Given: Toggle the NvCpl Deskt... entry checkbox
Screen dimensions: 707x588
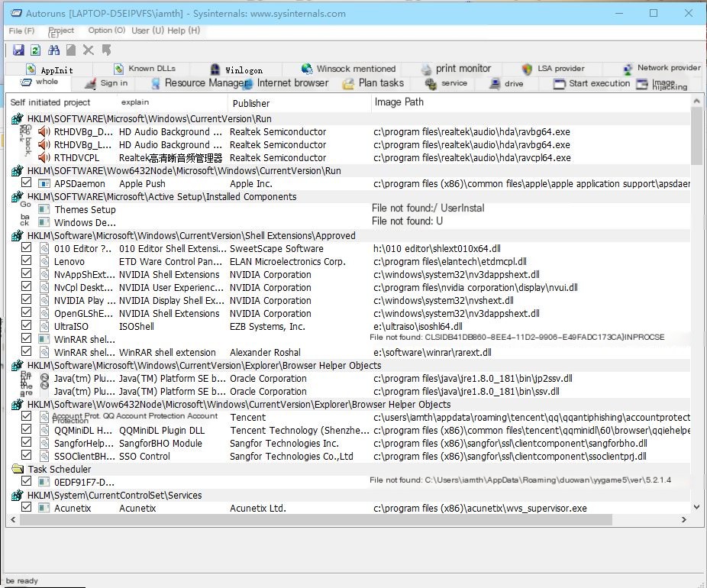Looking at the screenshot, I should (x=26, y=287).
